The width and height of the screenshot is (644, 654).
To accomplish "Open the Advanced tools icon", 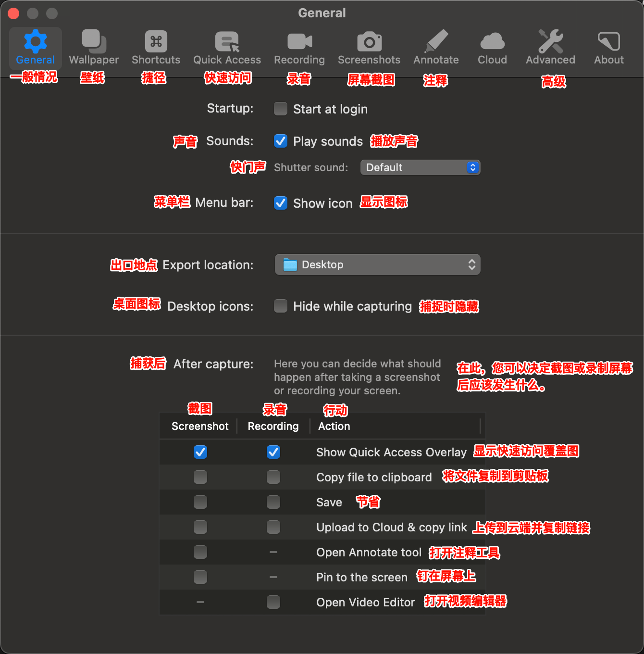I will point(550,41).
